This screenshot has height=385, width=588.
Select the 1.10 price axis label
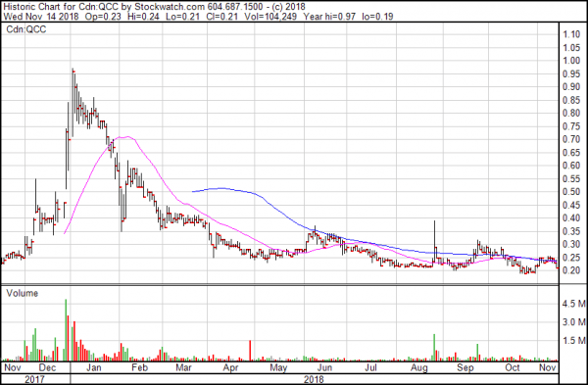click(x=571, y=34)
